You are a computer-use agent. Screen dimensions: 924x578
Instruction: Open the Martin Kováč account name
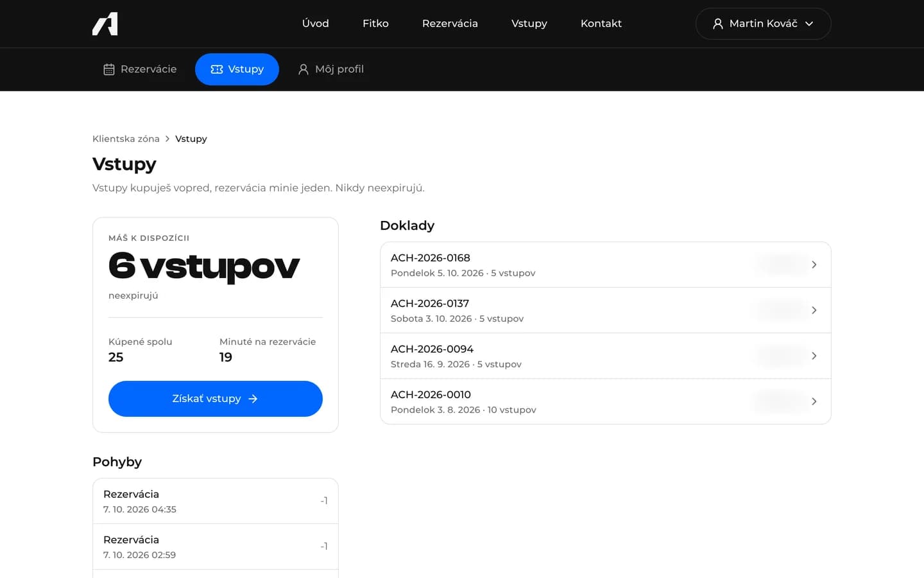[x=763, y=24]
